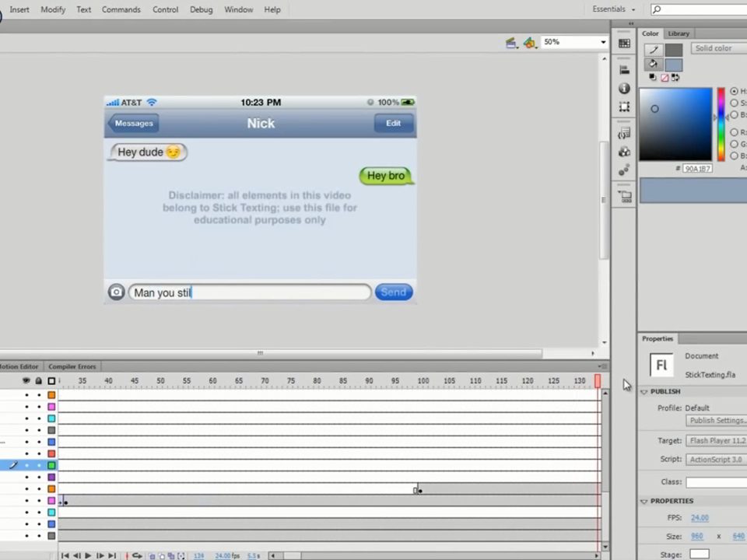Click the Center Frame red marker icon
The height and width of the screenshot is (560, 747).
(x=127, y=555)
